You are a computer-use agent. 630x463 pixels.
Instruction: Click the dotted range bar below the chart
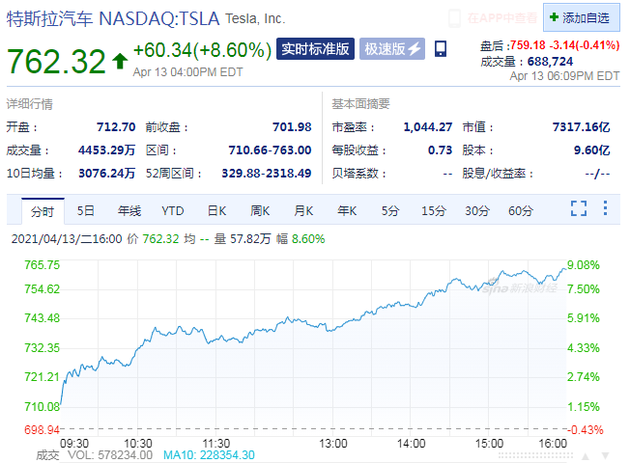(536, 456)
